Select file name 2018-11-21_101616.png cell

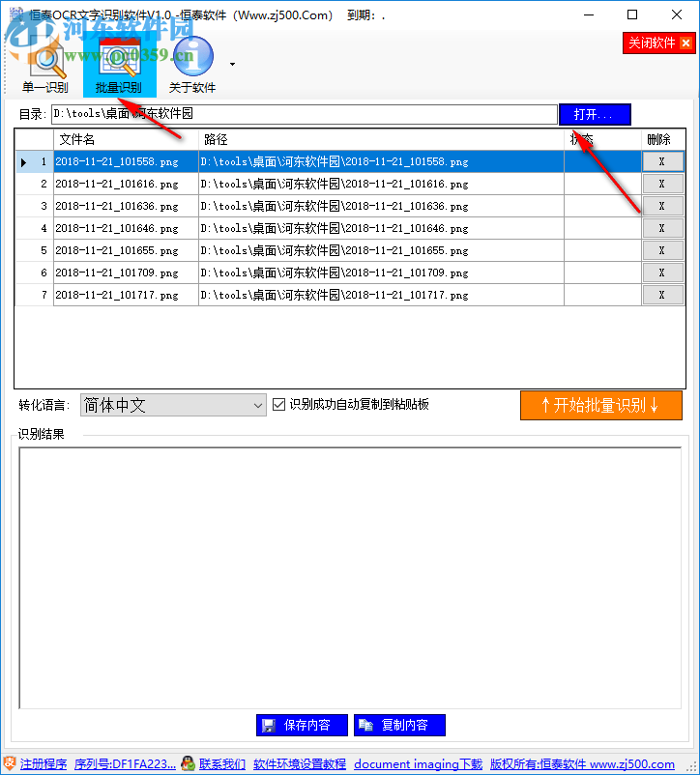pos(126,184)
